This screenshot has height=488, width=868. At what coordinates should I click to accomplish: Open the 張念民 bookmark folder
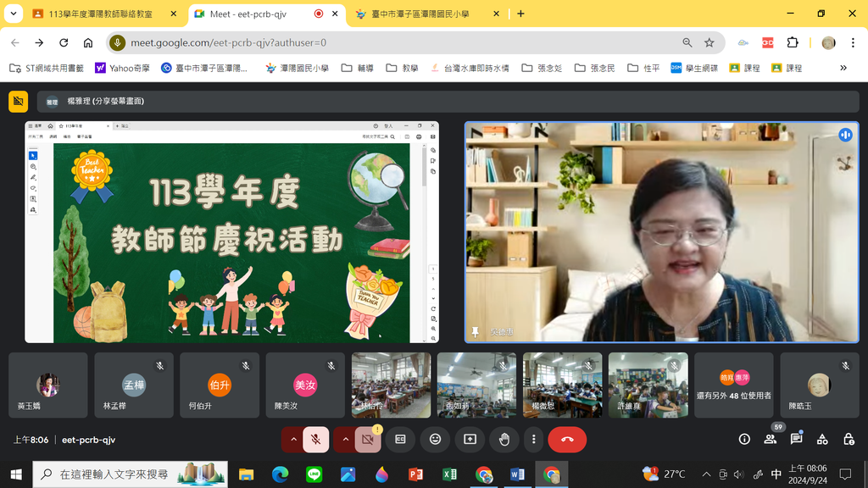click(x=595, y=68)
